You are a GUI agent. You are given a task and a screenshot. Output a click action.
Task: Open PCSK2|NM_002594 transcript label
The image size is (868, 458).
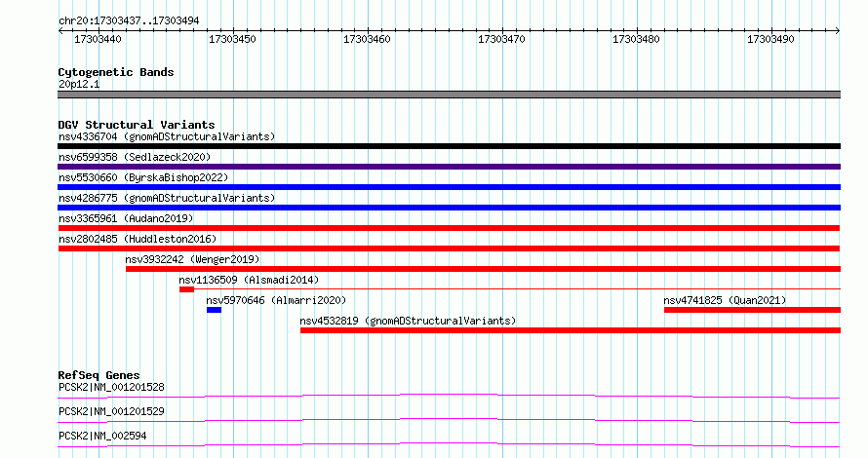click(102, 436)
